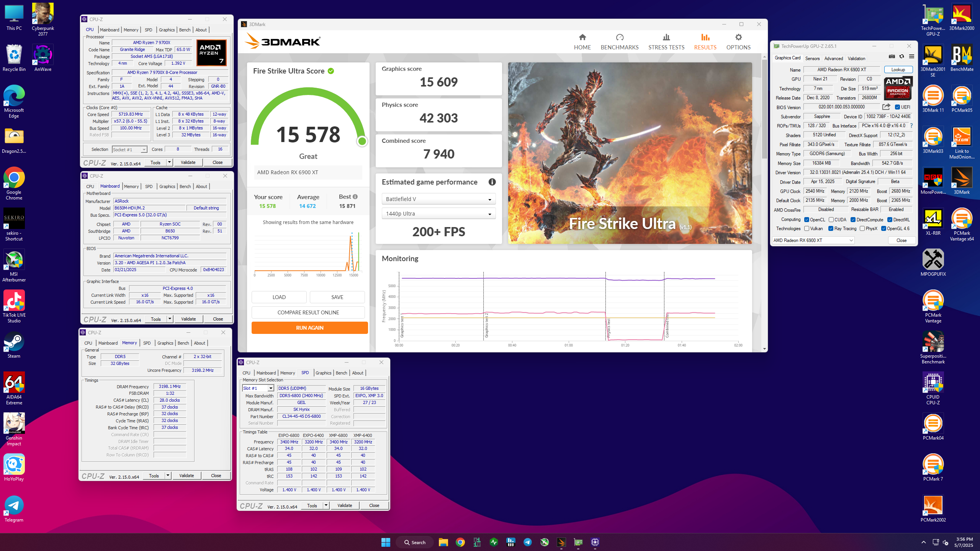Toggle OpenGL 4.6 checkbox in GPU-Z
Screen dimensions: 980x551
point(883,229)
